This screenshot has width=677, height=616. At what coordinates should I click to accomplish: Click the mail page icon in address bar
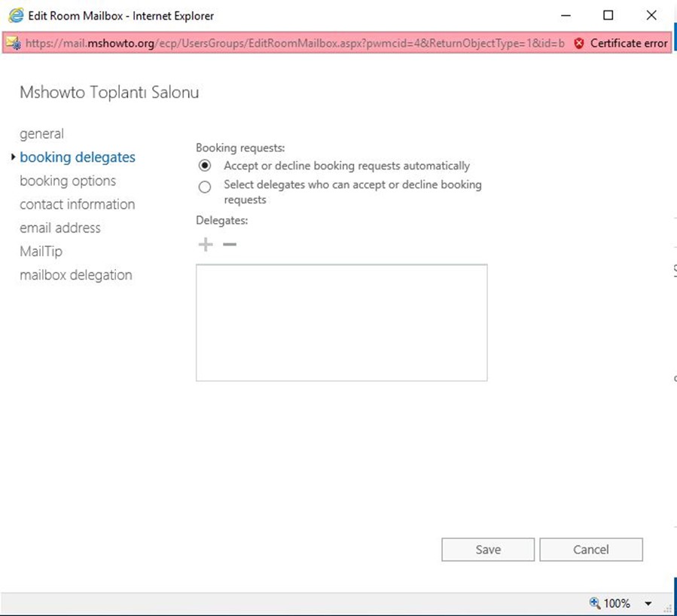(x=13, y=43)
